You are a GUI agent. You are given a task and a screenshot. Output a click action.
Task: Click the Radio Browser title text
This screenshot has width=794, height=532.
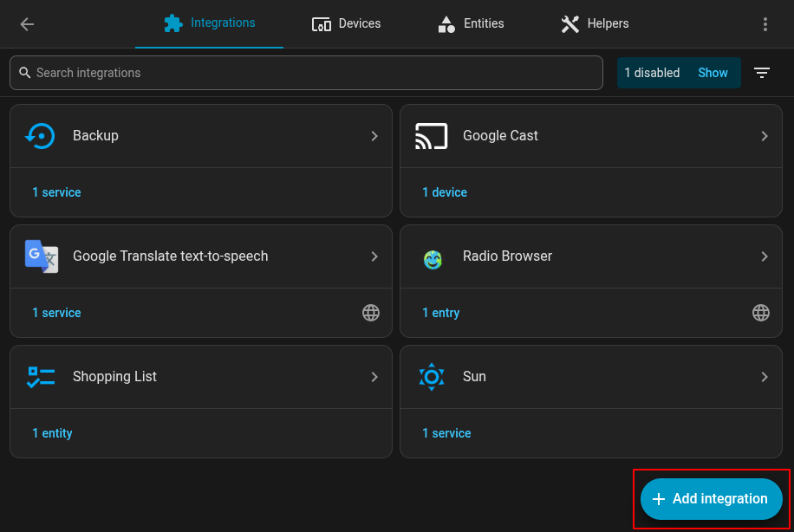coord(507,256)
